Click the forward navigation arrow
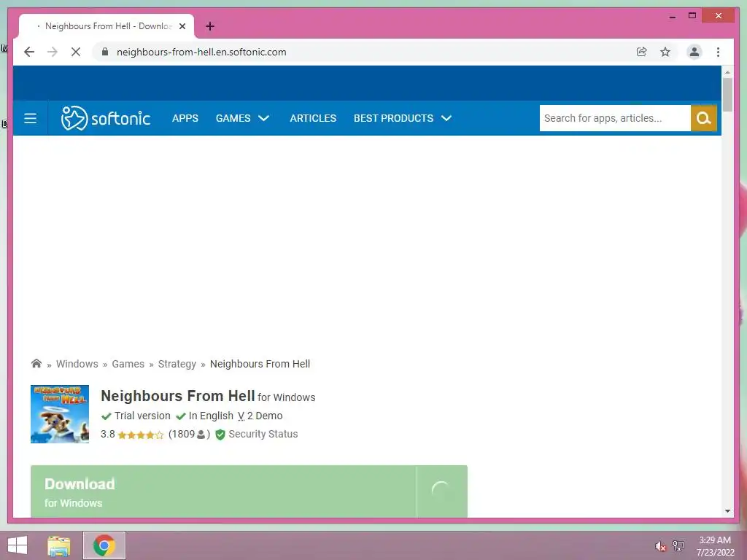747x560 pixels. [53, 52]
